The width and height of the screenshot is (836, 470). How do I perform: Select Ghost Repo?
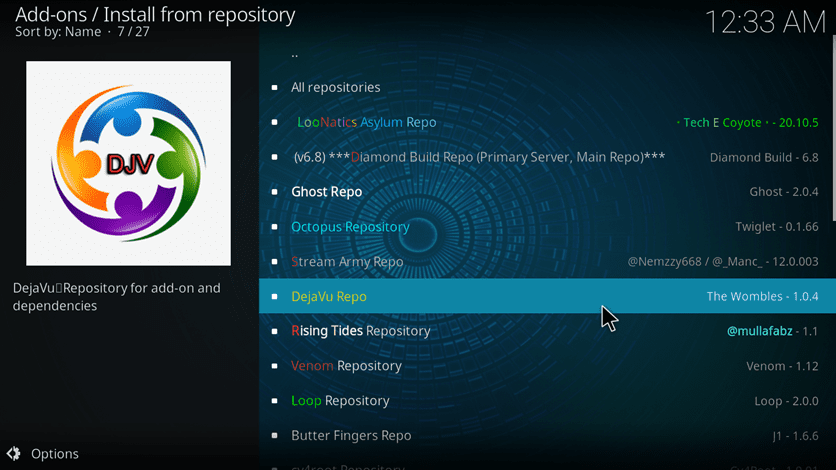click(547, 192)
